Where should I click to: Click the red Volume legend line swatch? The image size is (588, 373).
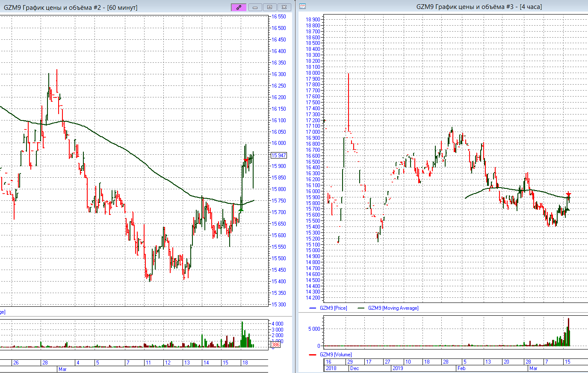313,355
